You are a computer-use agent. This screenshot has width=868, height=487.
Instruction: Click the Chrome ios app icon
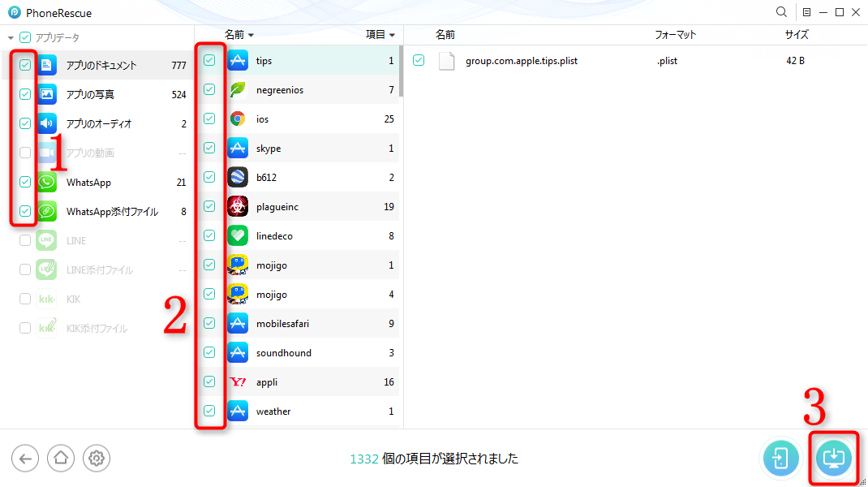238,119
